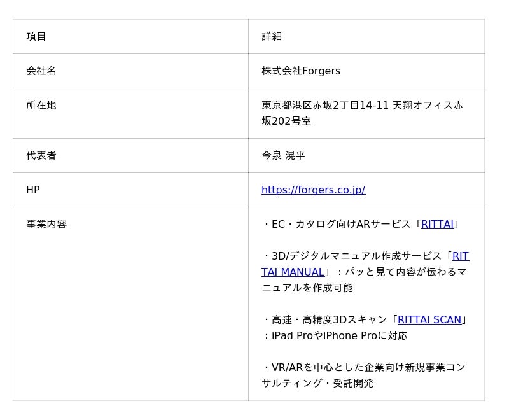This screenshot has height=420, width=509.
Task: Click the 項目 header cell
Action: [x=36, y=36]
